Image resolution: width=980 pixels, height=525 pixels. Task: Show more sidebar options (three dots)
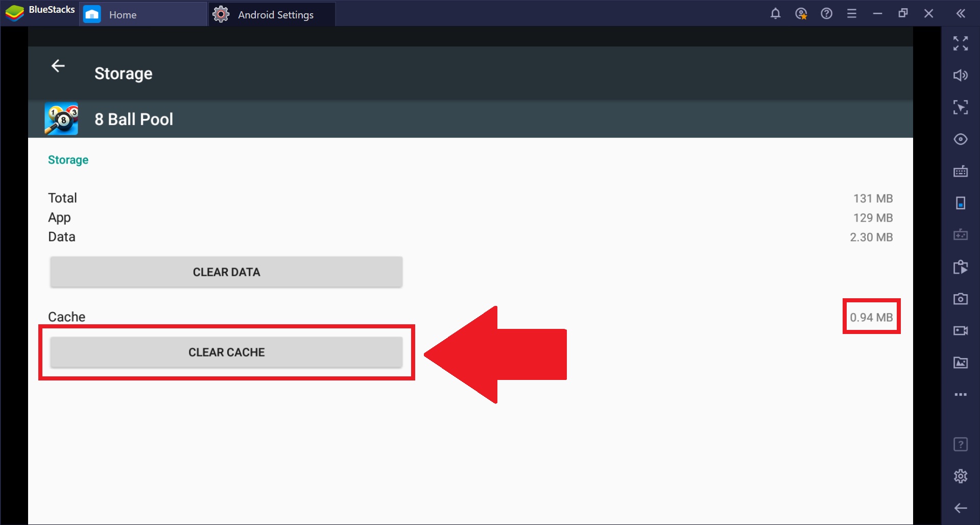pos(961,394)
